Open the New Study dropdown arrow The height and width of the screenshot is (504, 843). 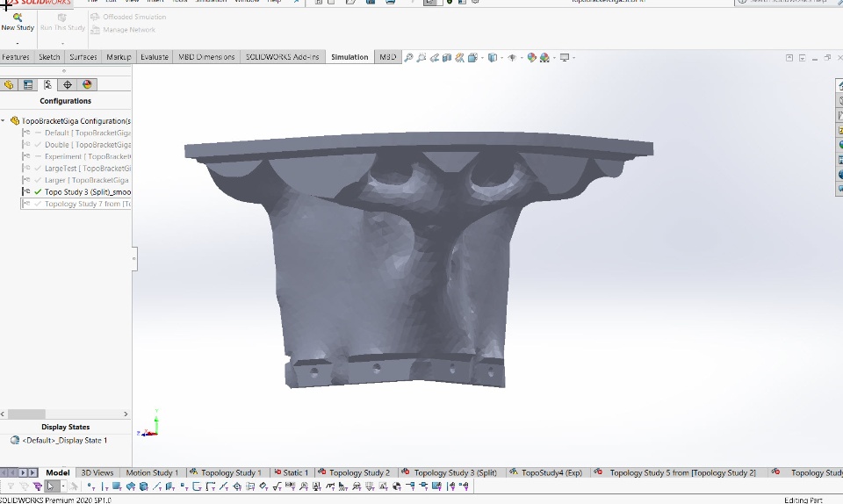tap(18, 43)
